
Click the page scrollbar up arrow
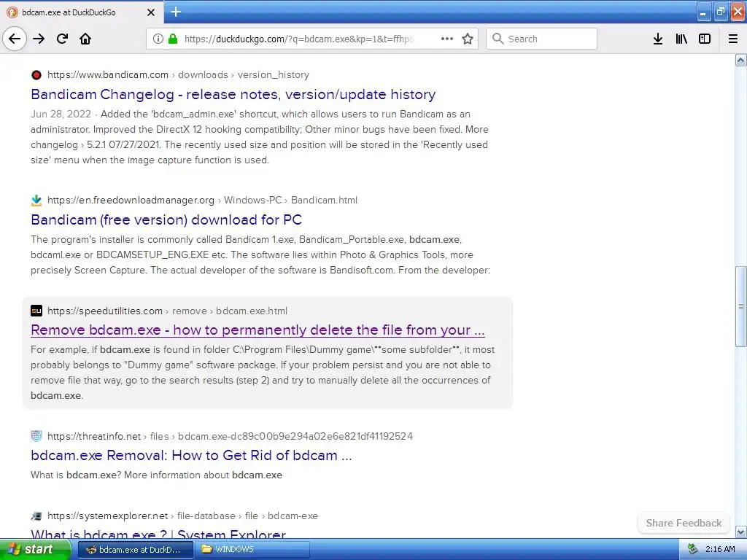[740, 60]
